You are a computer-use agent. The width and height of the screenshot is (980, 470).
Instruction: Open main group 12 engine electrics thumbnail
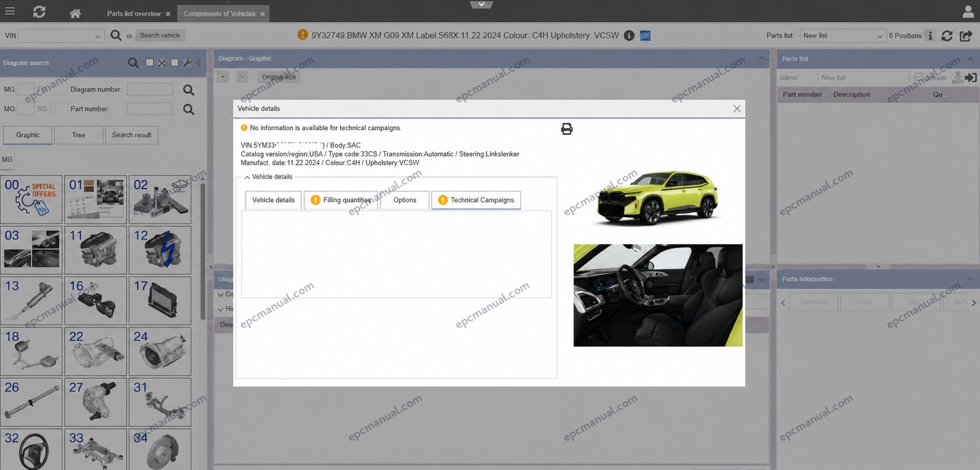[x=160, y=250]
